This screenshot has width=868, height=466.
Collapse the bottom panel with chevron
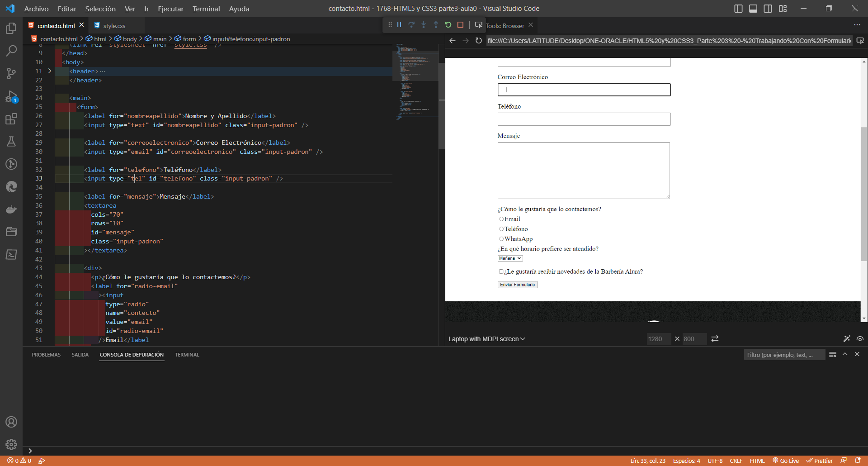[x=845, y=354]
